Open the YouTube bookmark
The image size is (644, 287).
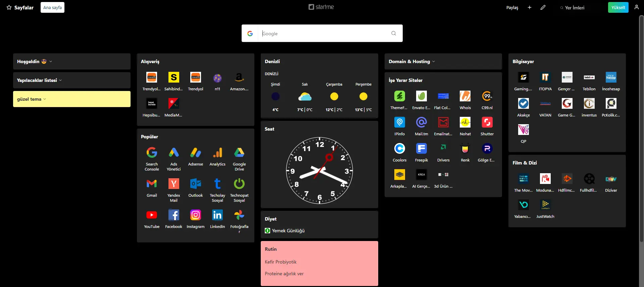click(152, 215)
